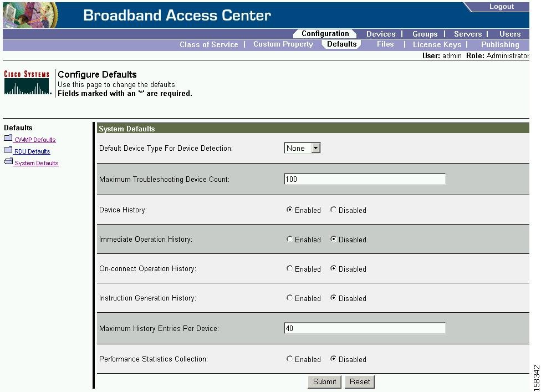541x392 pixels.
Task: Click the Cisco Systems logo
Action: [x=27, y=83]
